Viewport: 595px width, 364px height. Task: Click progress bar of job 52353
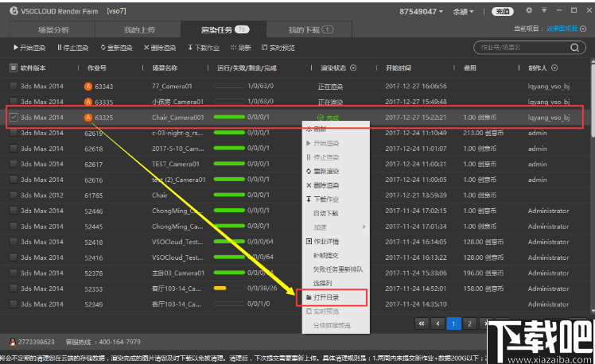coord(229,288)
